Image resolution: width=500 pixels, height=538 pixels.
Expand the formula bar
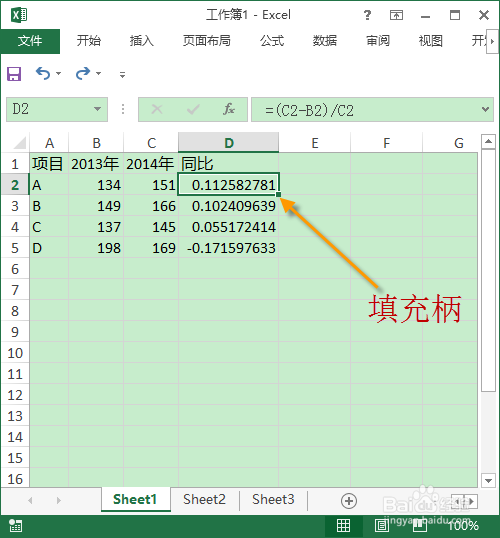coord(485,109)
